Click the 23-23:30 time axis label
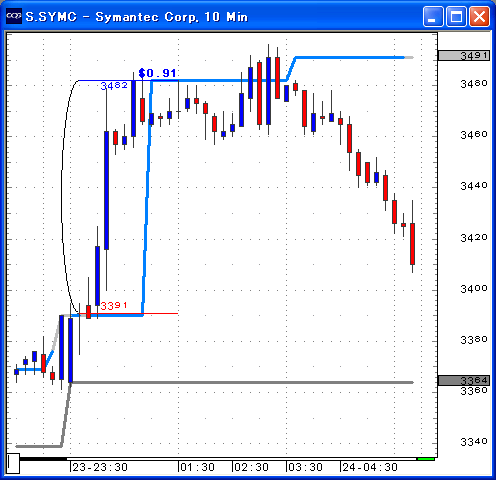The image size is (496, 480). [100, 467]
